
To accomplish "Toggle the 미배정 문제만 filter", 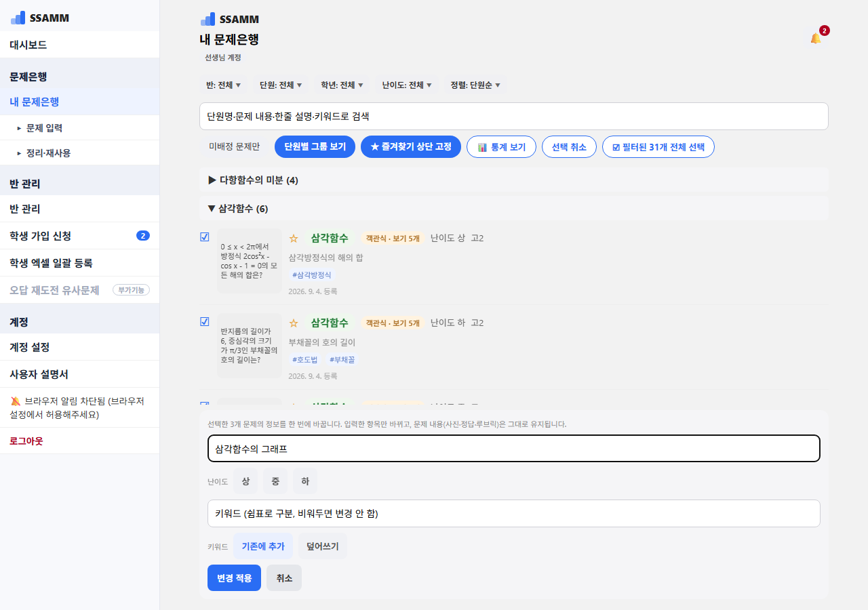I will tap(235, 146).
